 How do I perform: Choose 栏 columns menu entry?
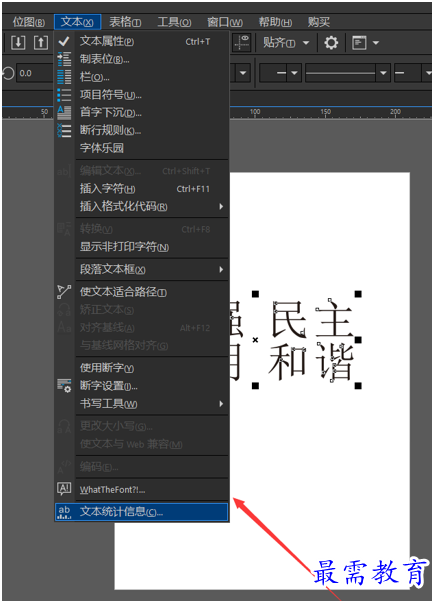click(x=142, y=77)
